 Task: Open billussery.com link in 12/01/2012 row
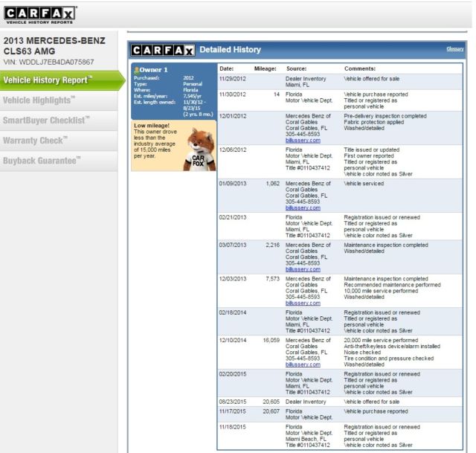tap(303, 141)
